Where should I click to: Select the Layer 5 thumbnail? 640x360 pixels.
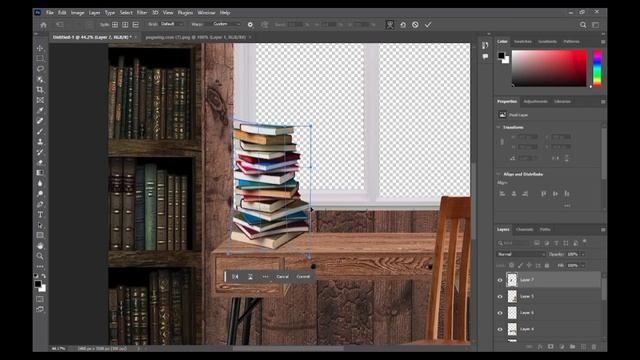coord(512,296)
